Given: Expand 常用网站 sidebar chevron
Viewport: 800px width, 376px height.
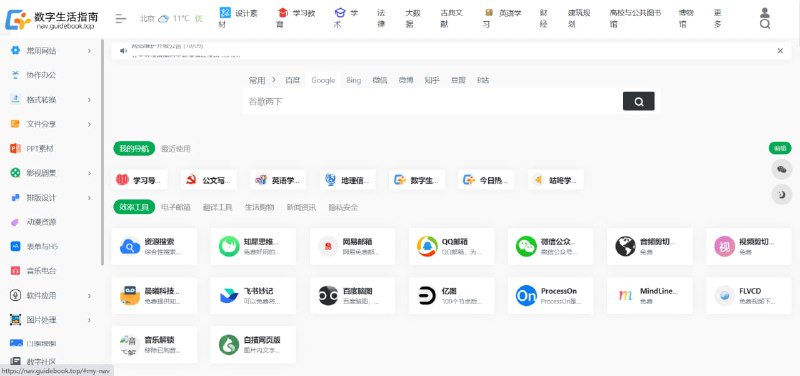Looking at the screenshot, I should pos(89,51).
